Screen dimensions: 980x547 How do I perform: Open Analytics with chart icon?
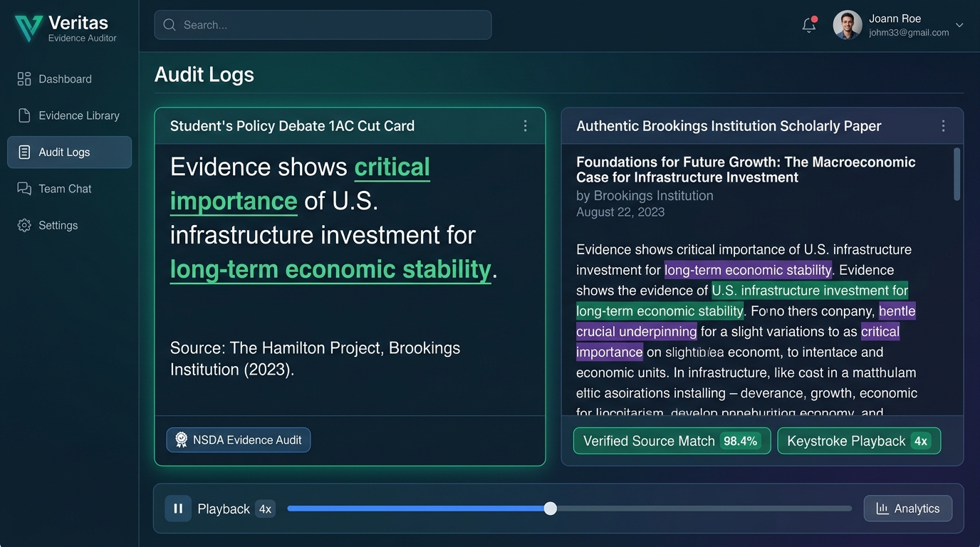[x=907, y=509]
